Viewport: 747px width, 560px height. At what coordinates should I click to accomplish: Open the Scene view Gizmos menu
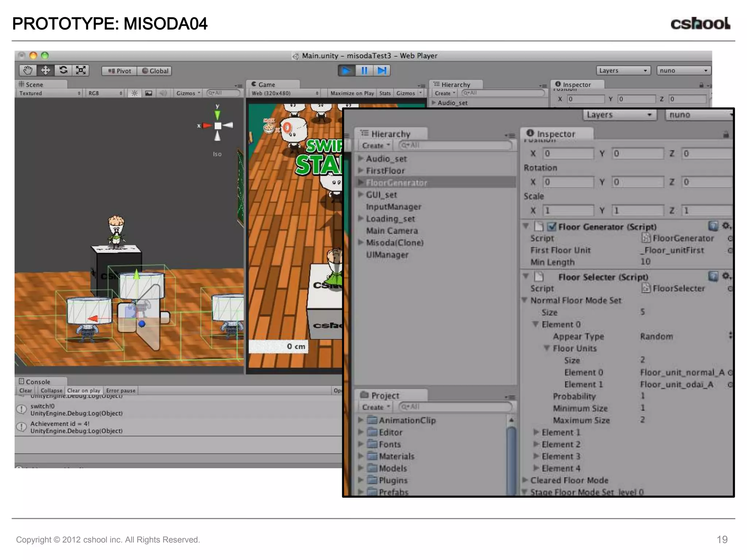coord(188,93)
